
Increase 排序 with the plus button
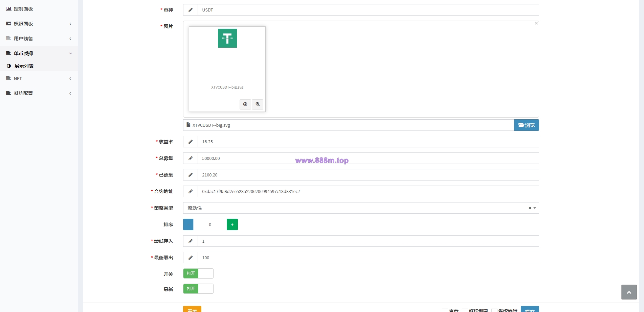tap(232, 224)
